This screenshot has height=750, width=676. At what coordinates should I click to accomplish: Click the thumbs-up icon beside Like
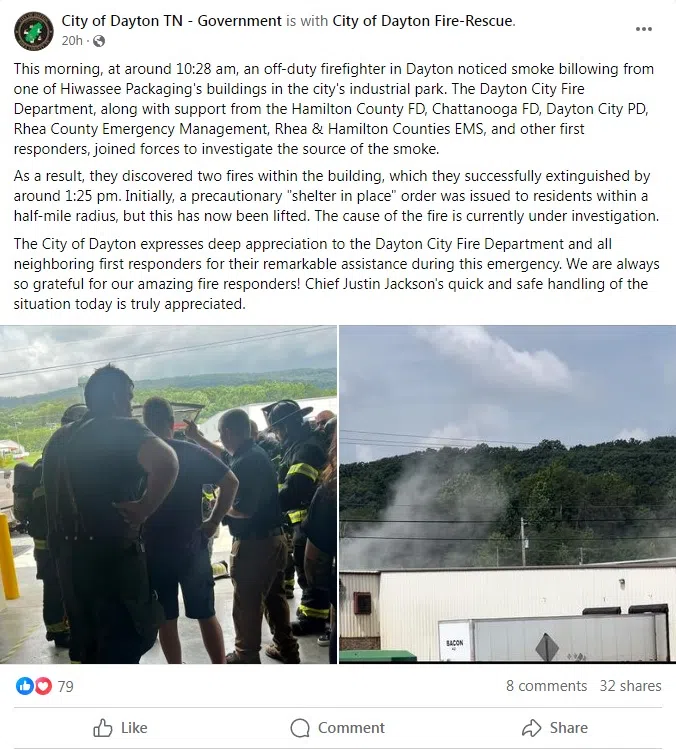(102, 728)
